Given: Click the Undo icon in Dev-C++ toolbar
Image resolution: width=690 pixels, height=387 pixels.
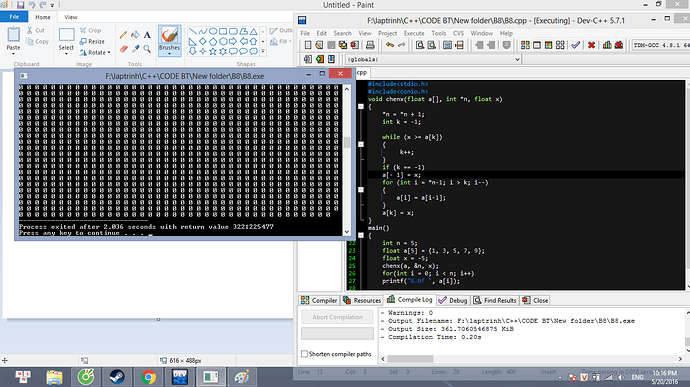Looking at the screenshot, I should 390,45.
